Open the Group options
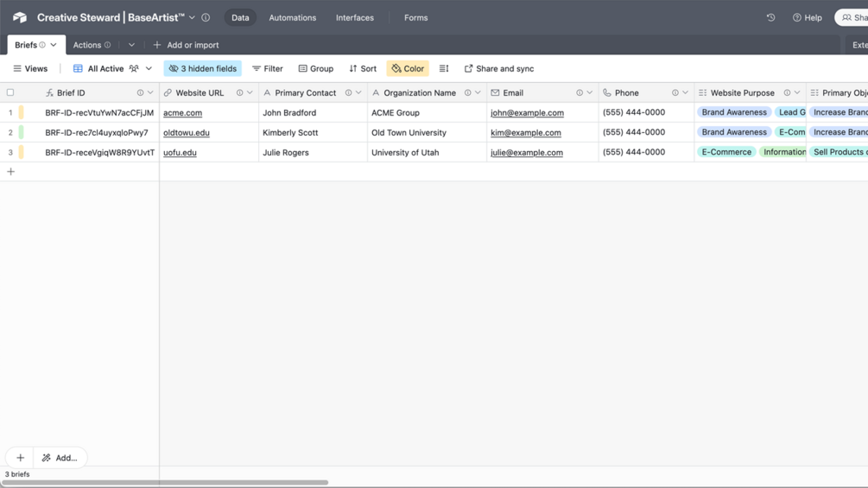Viewport: 868px width, 488px height. [315, 68]
